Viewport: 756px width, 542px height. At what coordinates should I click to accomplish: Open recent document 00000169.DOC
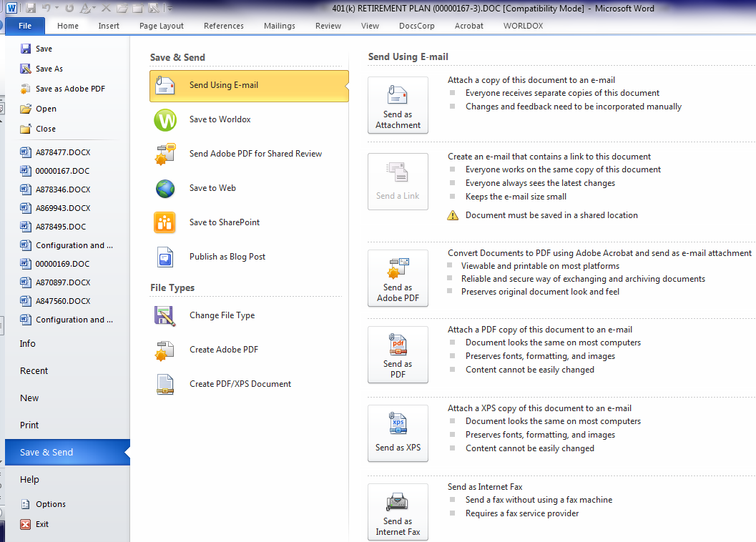click(x=55, y=264)
